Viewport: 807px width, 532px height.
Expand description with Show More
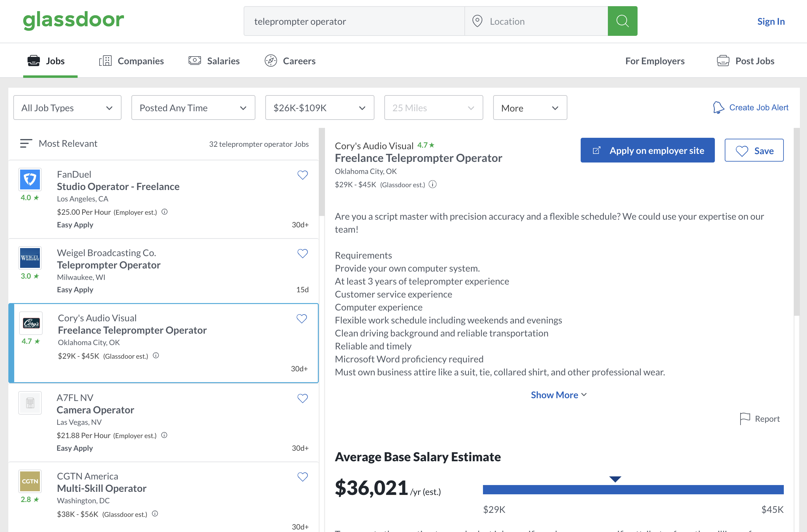tap(558, 395)
